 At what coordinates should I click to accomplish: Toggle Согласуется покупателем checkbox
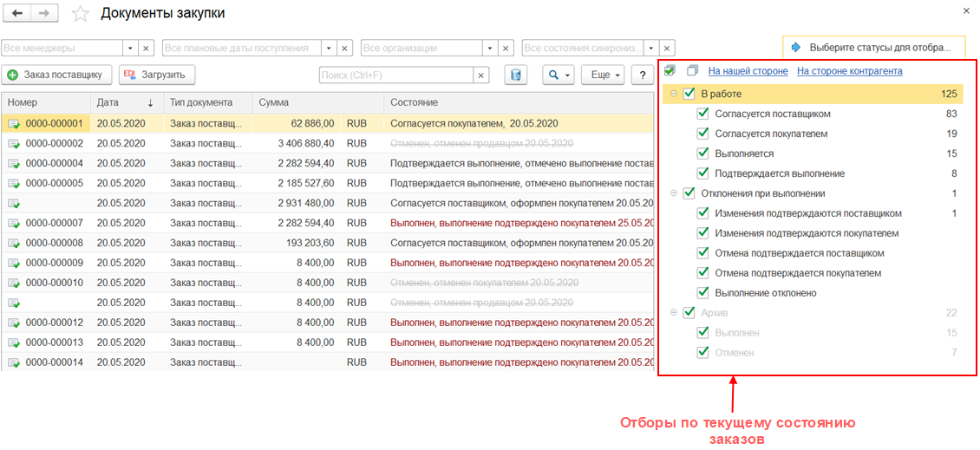702,134
